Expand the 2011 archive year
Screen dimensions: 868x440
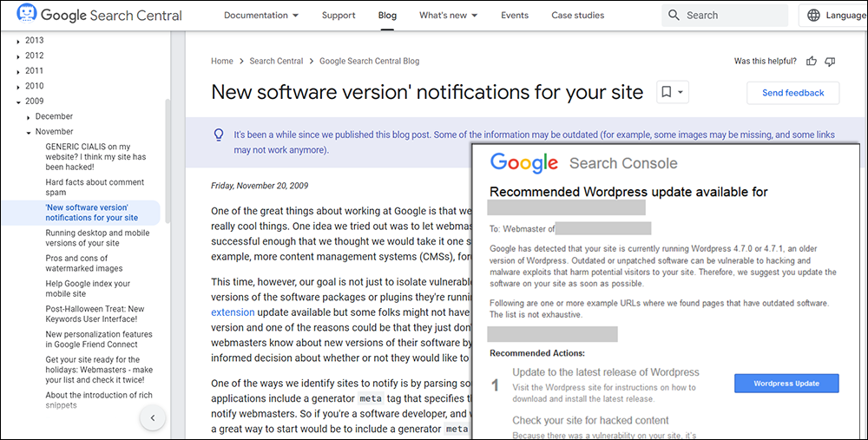point(18,71)
